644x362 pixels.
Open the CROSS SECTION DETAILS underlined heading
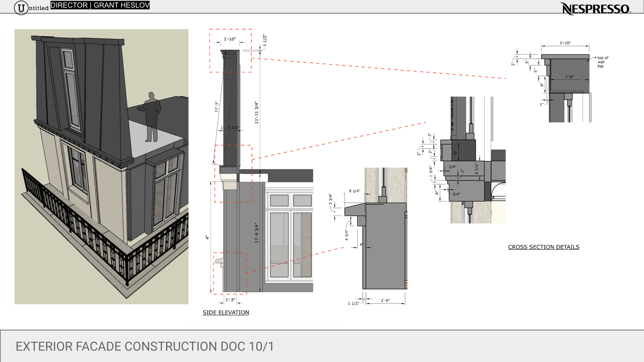click(x=544, y=247)
